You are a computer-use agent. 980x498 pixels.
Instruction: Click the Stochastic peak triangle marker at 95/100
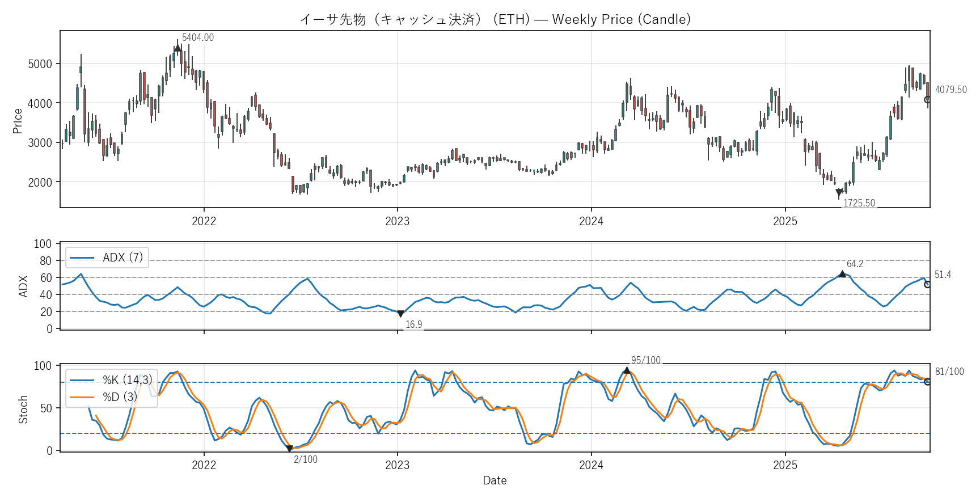(x=627, y=370)
